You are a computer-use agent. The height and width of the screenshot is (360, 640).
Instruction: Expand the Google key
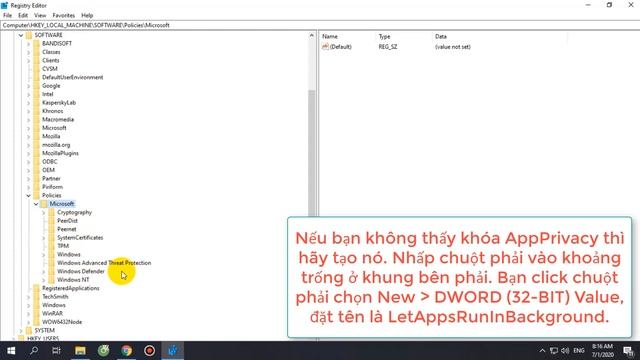click(x=29, y=86)
